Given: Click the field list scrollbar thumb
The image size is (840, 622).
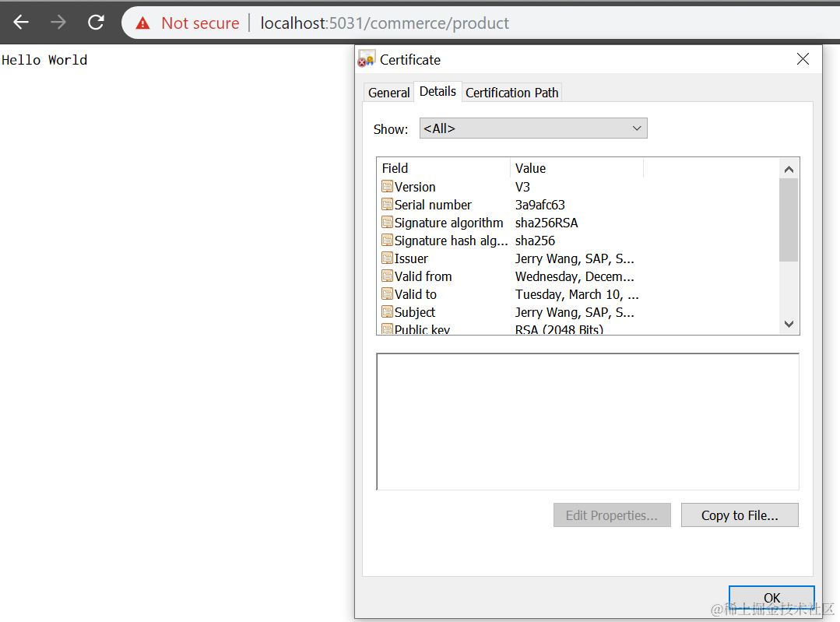Looking at the screenshot, I should (789, 220).
